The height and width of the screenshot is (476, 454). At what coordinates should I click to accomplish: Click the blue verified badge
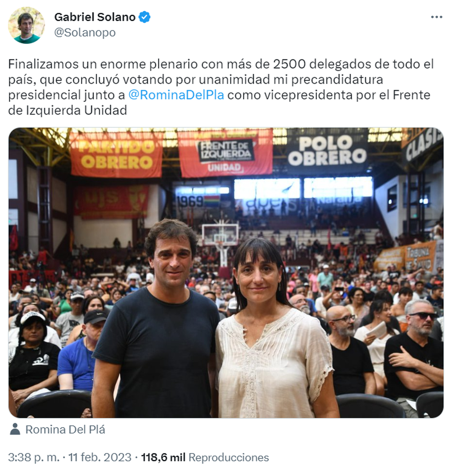pyautogui.click(x=145, y=17)
